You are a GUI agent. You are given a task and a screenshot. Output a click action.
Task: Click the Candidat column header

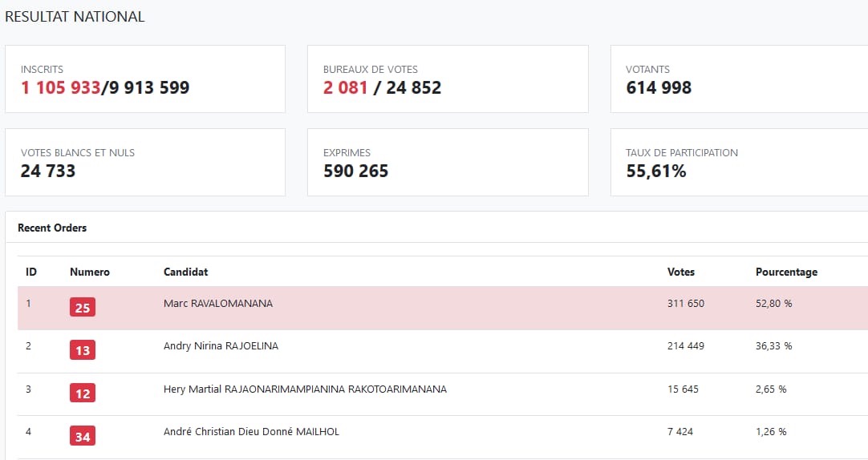(x=186, y=272)
